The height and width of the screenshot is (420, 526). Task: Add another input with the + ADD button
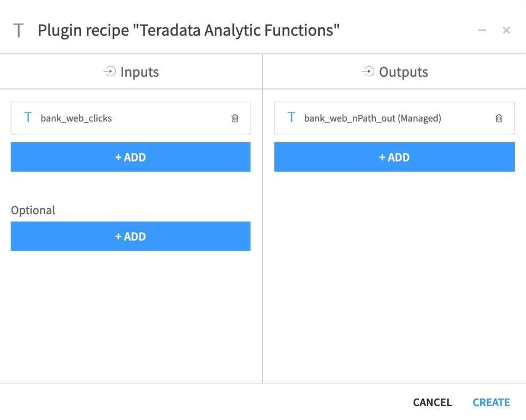coord(131,157)
